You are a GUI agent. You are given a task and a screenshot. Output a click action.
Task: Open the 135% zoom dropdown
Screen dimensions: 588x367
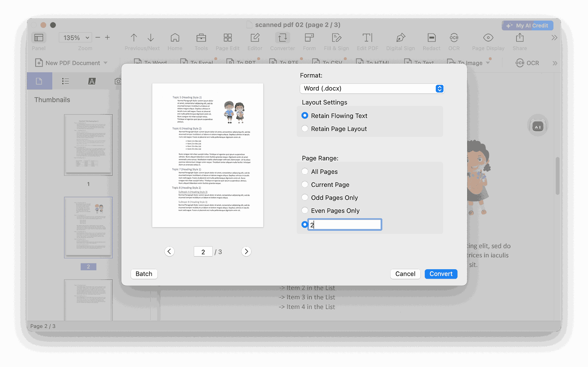(x=76, y=37)
